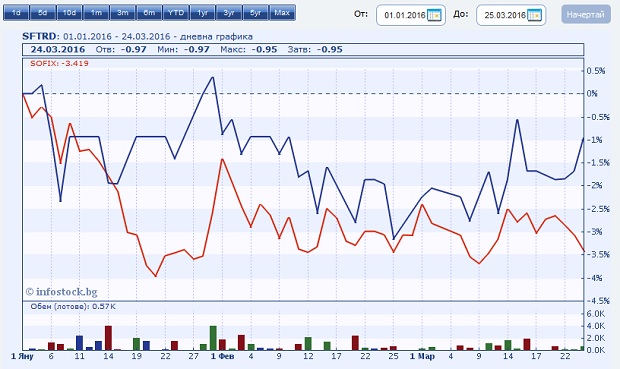The width and height of the screenshot is (620, 369).
Task: Open the calendar icon for start date
Action: click(434, 15)
